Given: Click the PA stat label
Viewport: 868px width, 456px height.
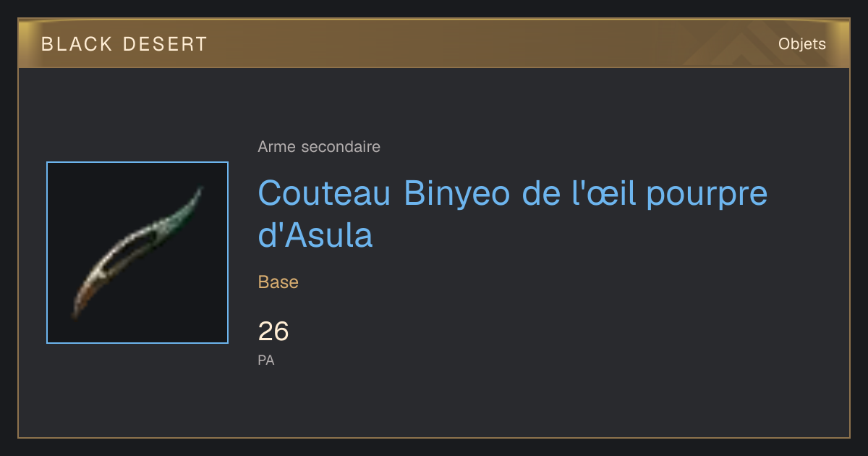Looking at the screenshot, I should click(x=266, y=360).
